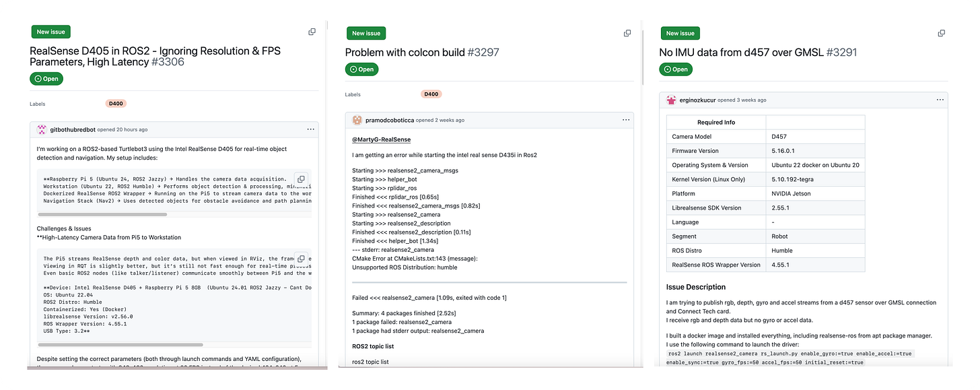Viewport: 980px width, 390px height.
Task: Click gitbothubredbot's avatar
Action: coord(42,129)
